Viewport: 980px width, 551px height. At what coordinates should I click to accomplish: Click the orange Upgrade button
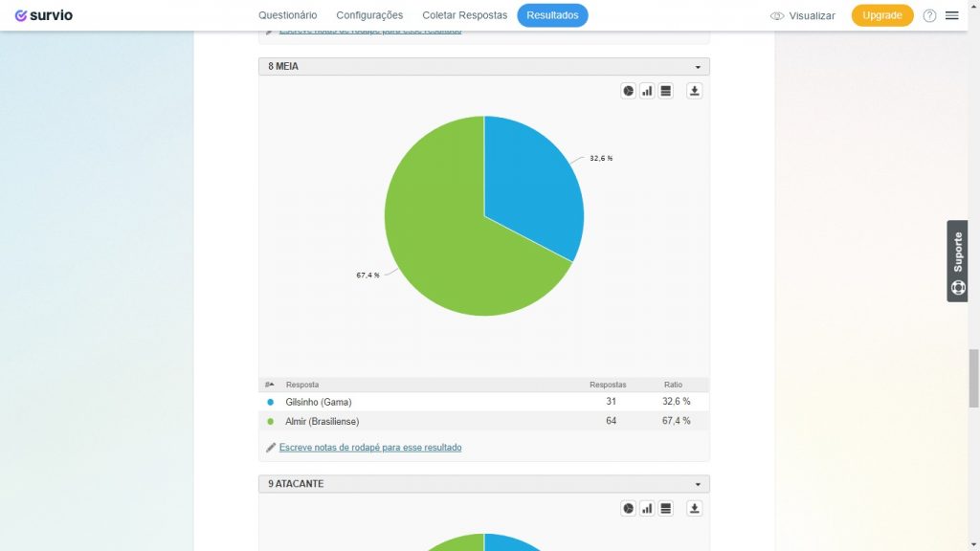[x=881, y=15]
